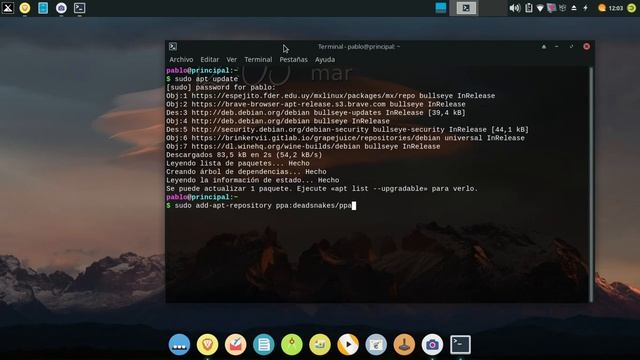Image resolution: width=640 pixels, height=360 pixels.
Task: Open the Terminal menu in the menu bar
Action: tap(258, 60)
